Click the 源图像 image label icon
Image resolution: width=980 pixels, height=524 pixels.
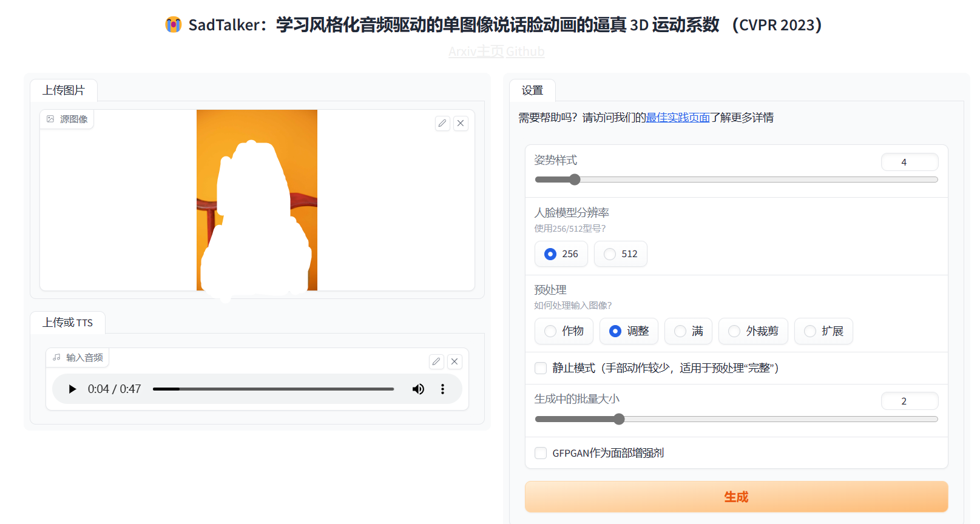coord(50,119)
